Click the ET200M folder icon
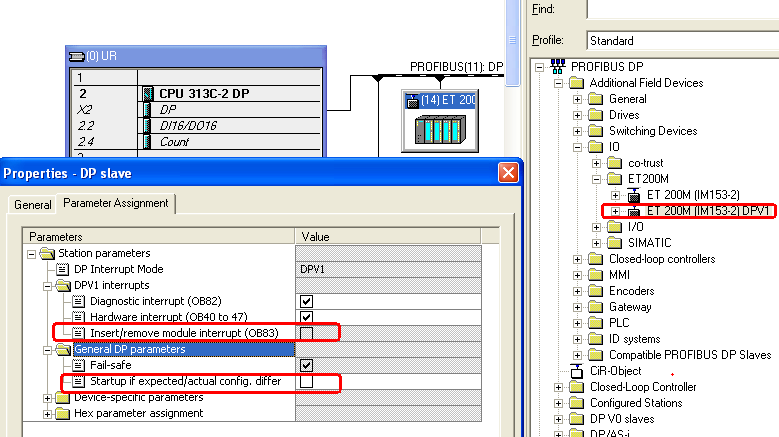Screen dimensions: 779x437 click(x=615, y=179)
